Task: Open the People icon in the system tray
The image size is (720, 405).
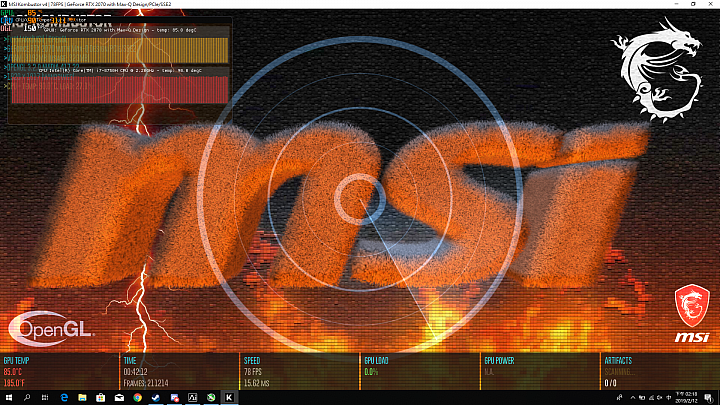Action: tap(619, 398)
